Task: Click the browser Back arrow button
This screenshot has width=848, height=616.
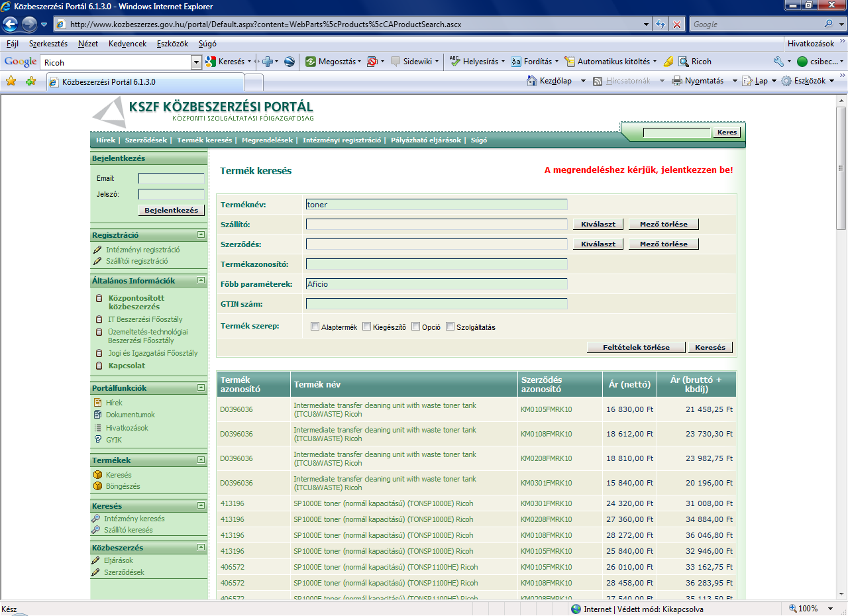Action: tap(11, 25)
